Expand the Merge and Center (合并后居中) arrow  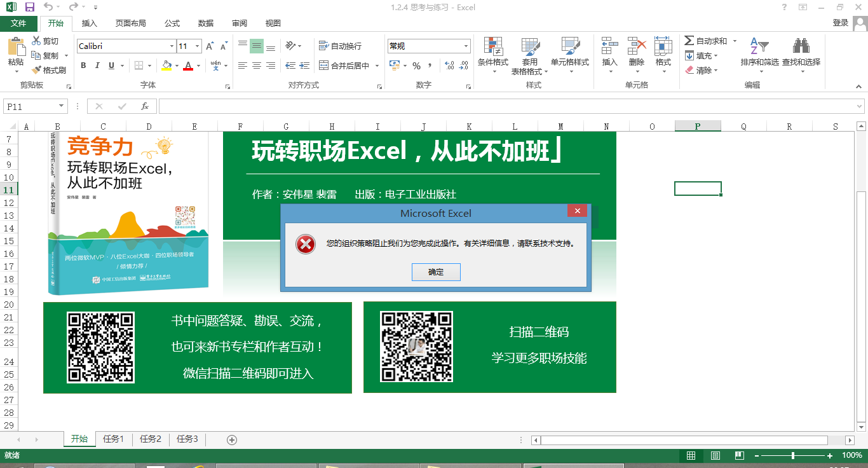point(377,65)
